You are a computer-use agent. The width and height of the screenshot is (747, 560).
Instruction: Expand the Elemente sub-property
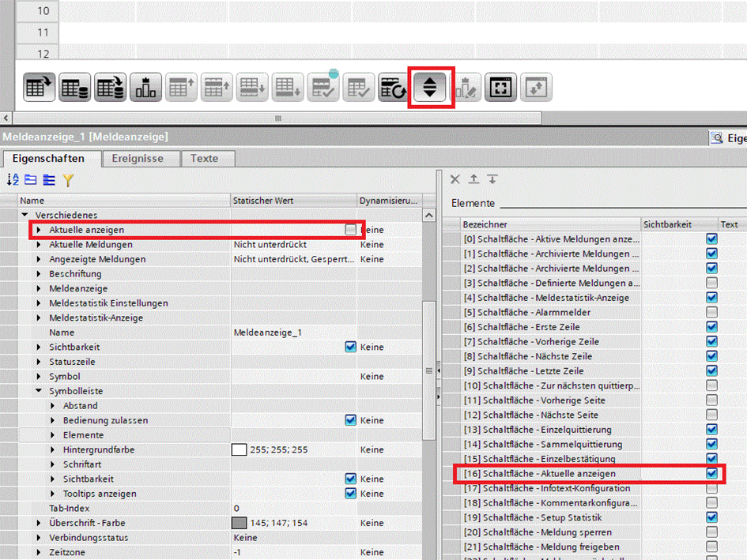pyautogui.click(x=52, y=434)
